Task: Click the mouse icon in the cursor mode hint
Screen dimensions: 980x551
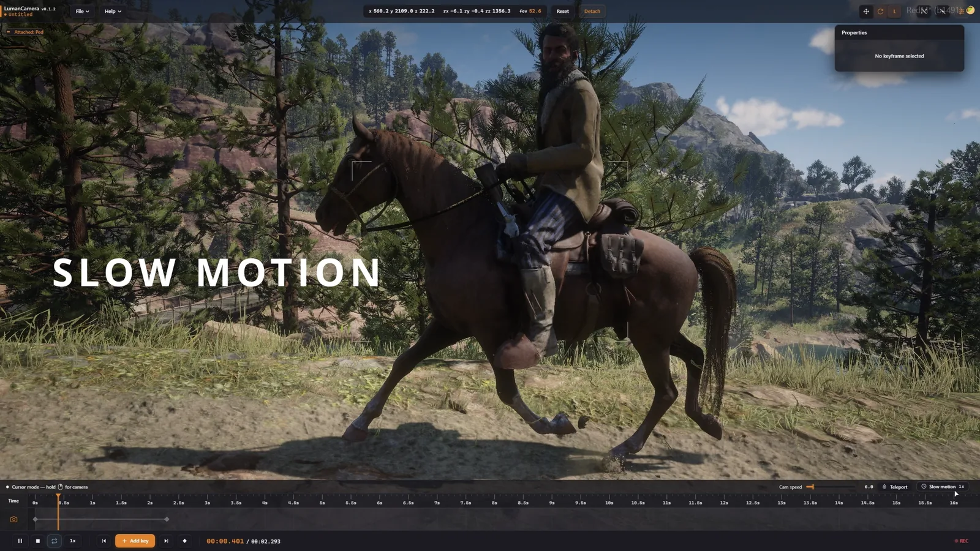Action: (60, 487)
